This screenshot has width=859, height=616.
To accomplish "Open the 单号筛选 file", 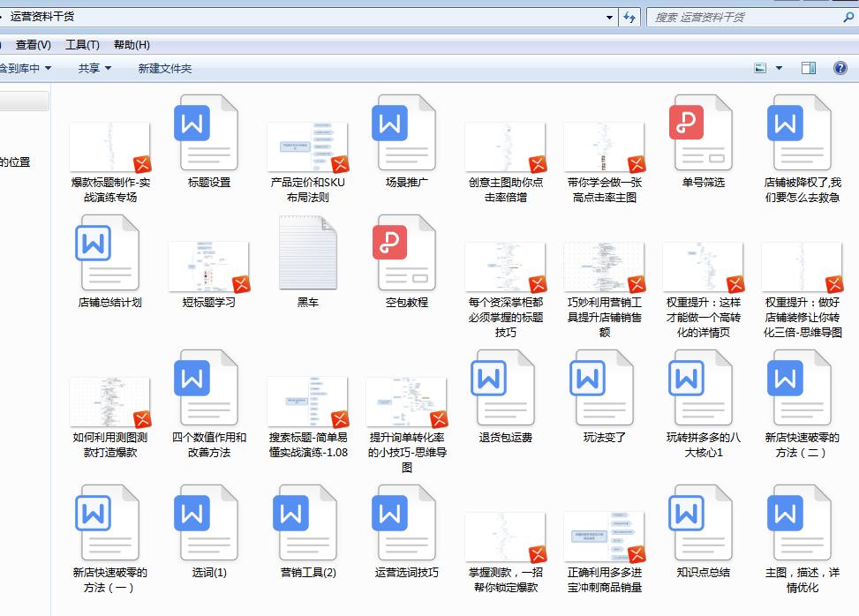I will coord(702,132).
